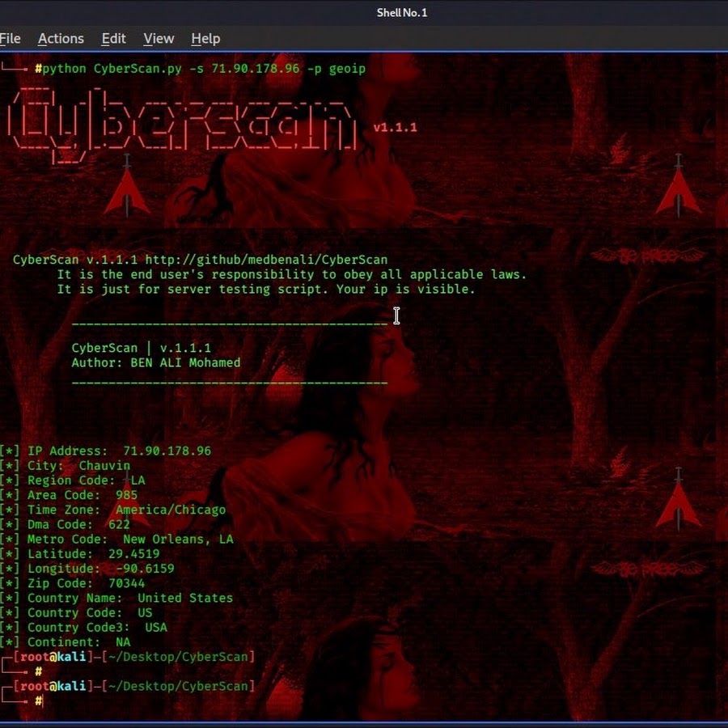Click the 'Longitude: -90.6159' output row
Viewport: 728px width, 728px height.
(x=87, y=569)
